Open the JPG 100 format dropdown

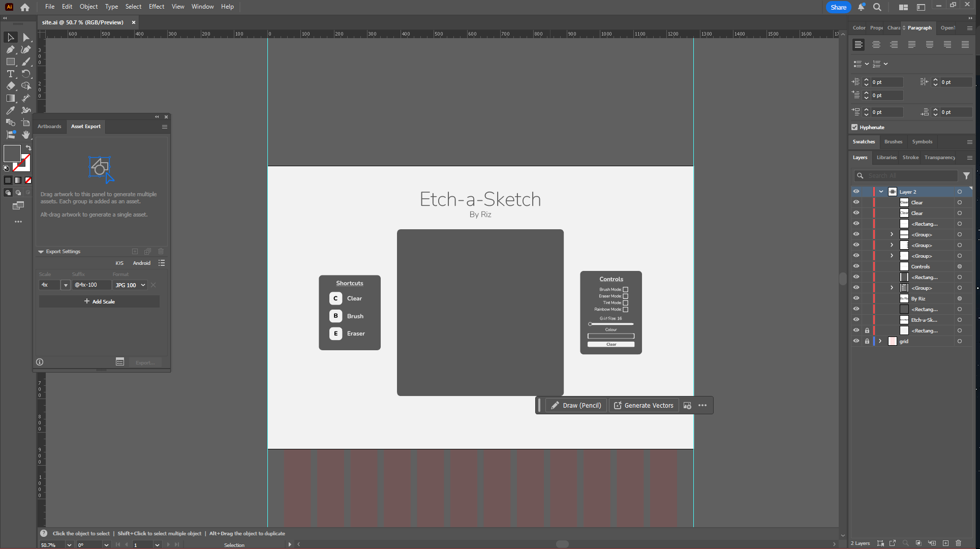tap(130, 285)
